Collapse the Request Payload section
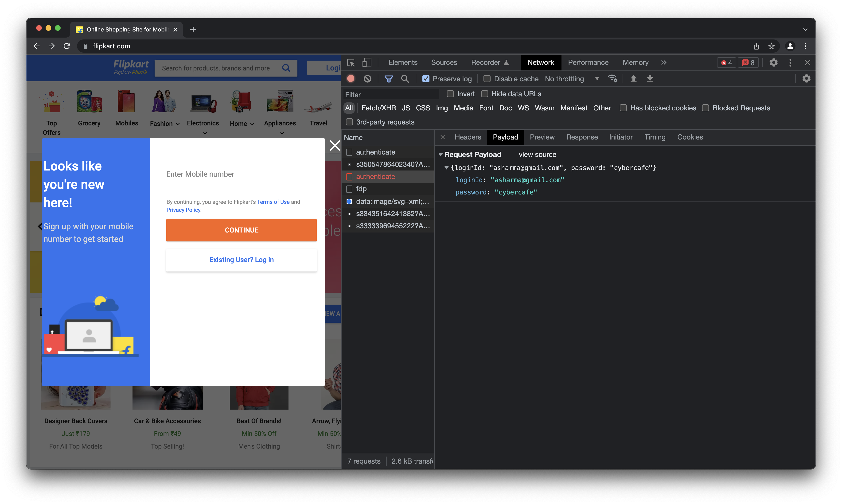842x504 pixels. [x=440, y=155]
